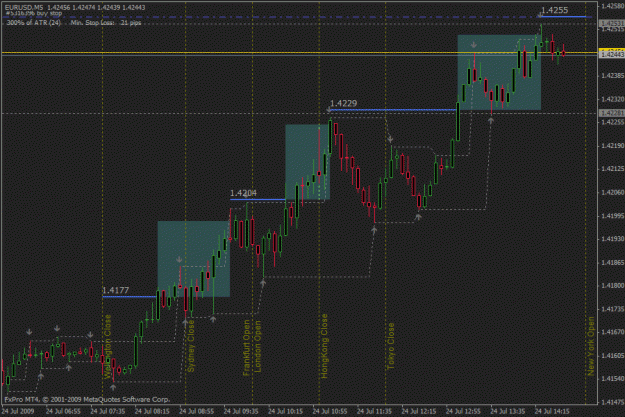Click the '24 Jul 12:15' time axis label

tap(419, 411)
